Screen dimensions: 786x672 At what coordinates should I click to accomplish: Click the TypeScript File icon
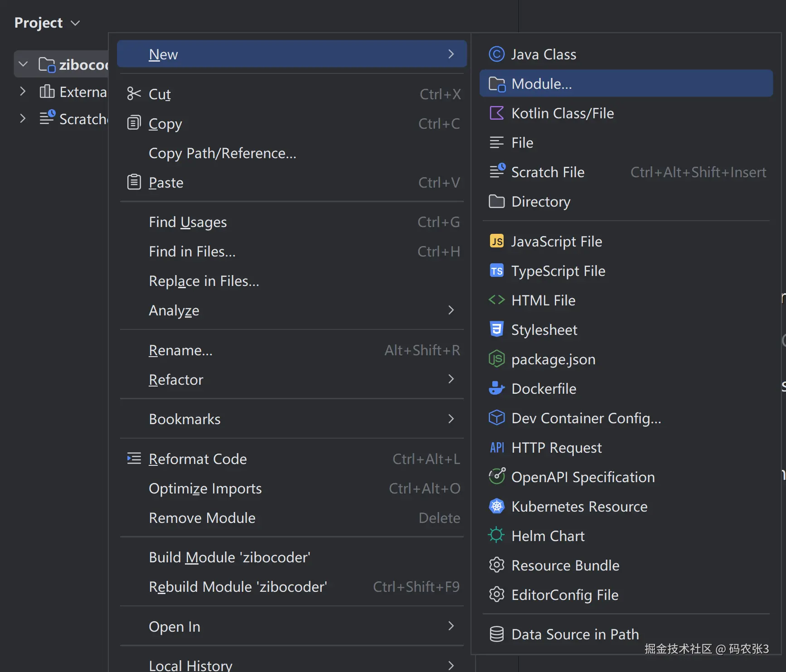coord(497,271)
